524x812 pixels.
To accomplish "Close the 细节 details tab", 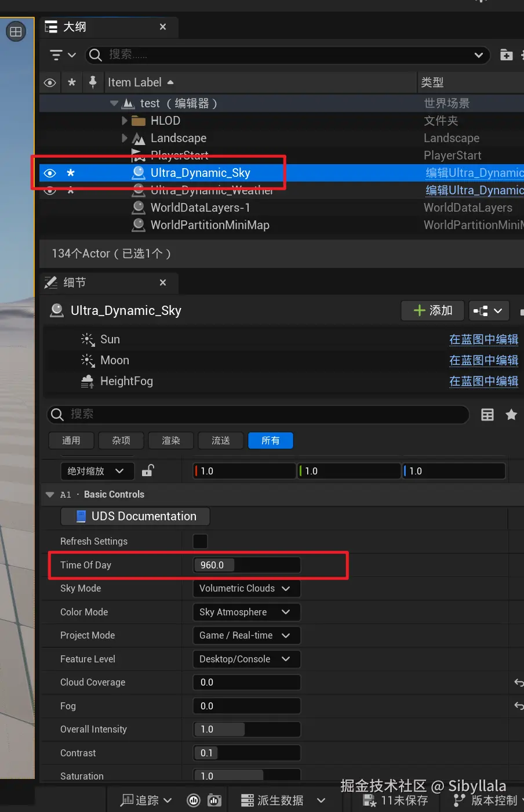I will coord(163,282).
